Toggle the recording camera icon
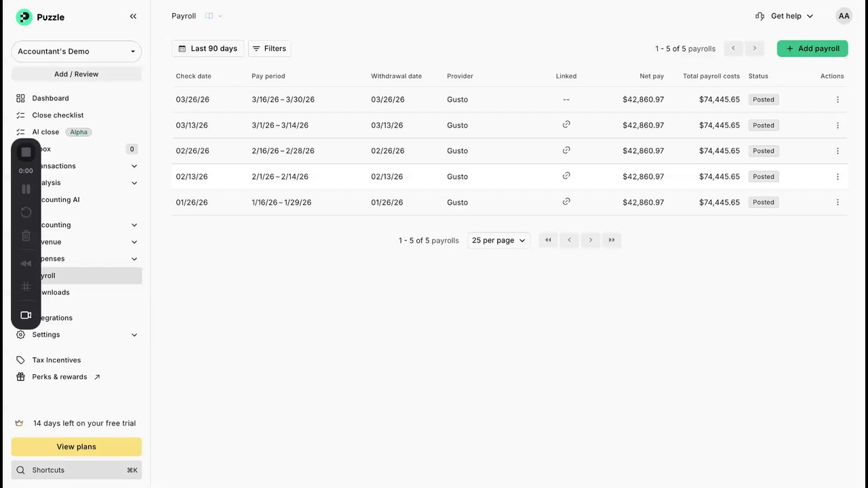868x488 pixels. tap(26, 315)
